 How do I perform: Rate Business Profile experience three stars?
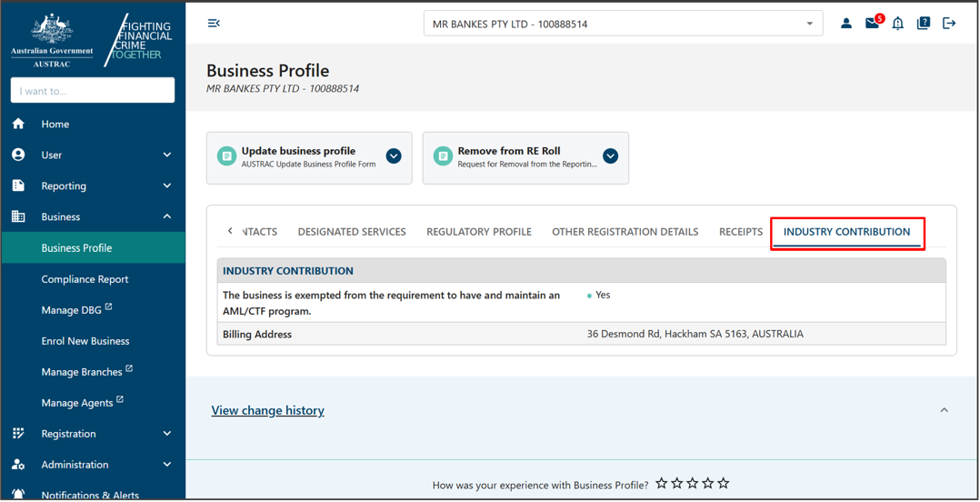pyautogui.click(x=693, y=484)
